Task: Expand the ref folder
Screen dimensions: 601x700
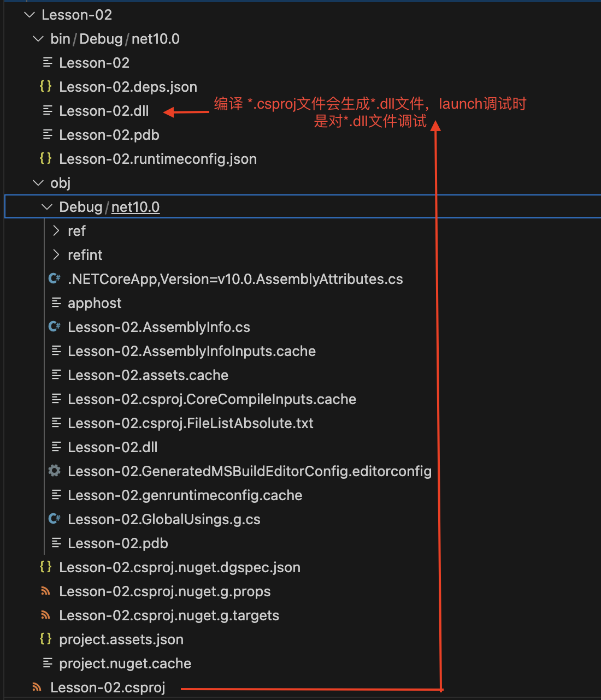Action: [x=56, y=231]
